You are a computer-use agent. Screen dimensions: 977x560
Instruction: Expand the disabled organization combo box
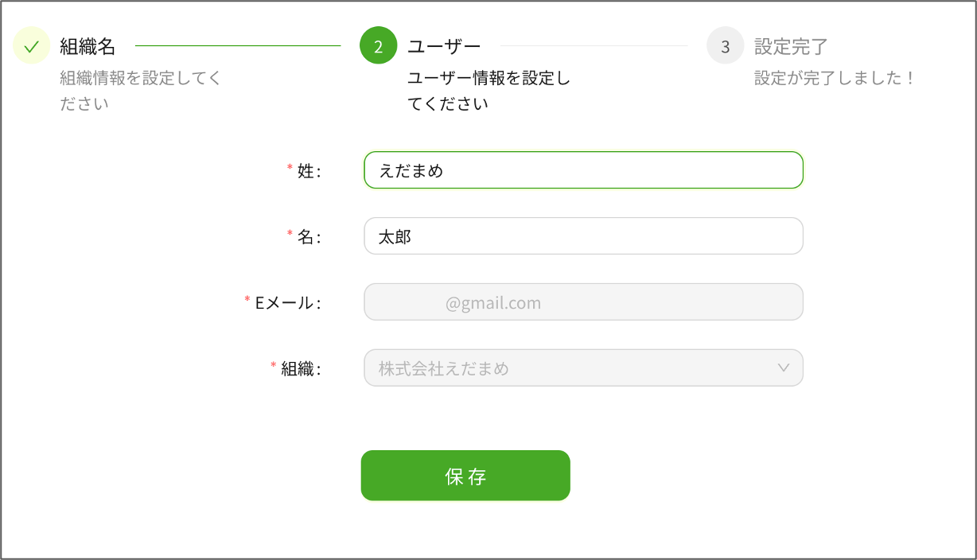coord(583,367)
